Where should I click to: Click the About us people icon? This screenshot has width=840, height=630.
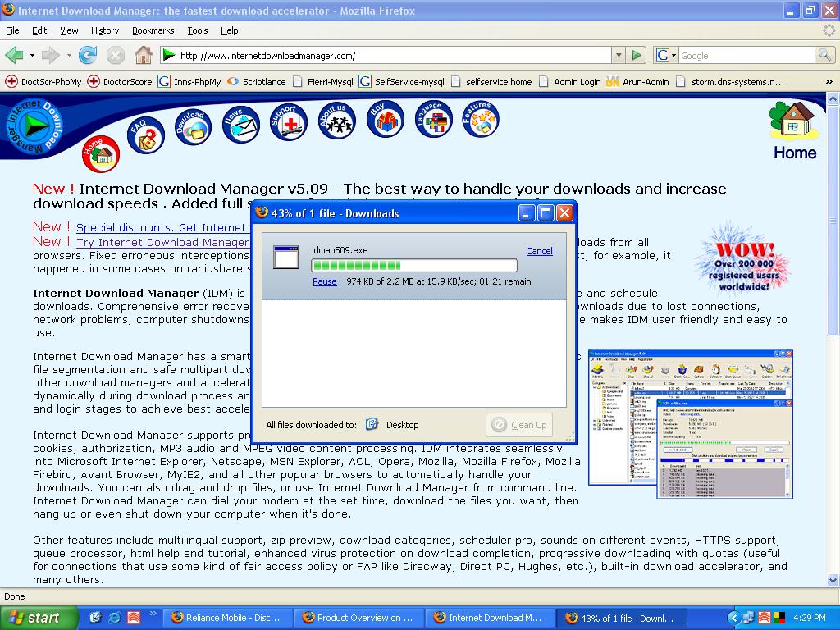pos(336,121)
